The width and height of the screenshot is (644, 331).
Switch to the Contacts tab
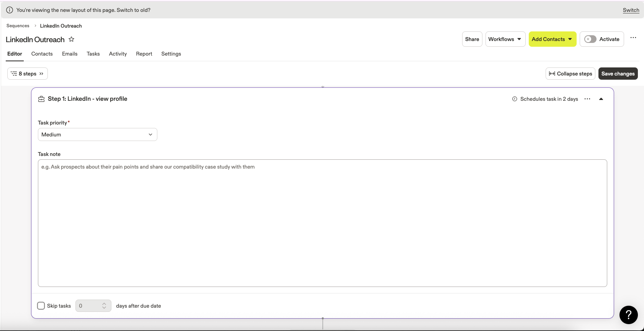tap(42, 54)
